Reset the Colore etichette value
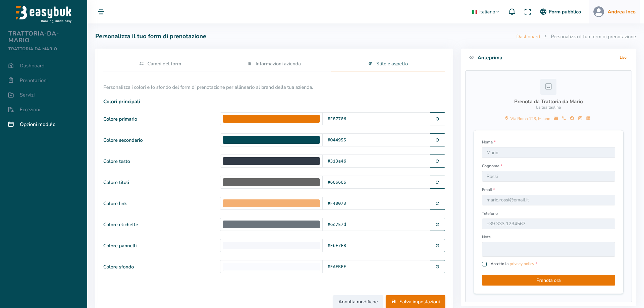This screenshot has height=308, width=644. tap(437, 225)
